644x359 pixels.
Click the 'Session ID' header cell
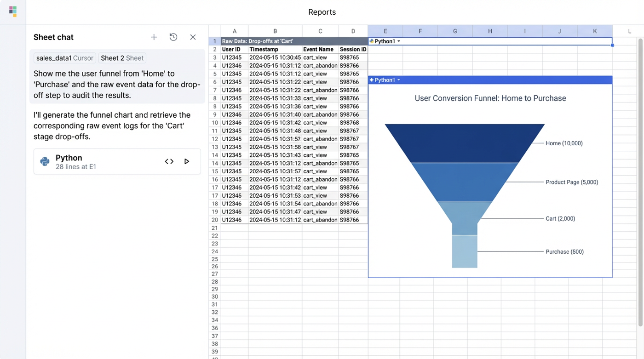(x=353, y=49)
